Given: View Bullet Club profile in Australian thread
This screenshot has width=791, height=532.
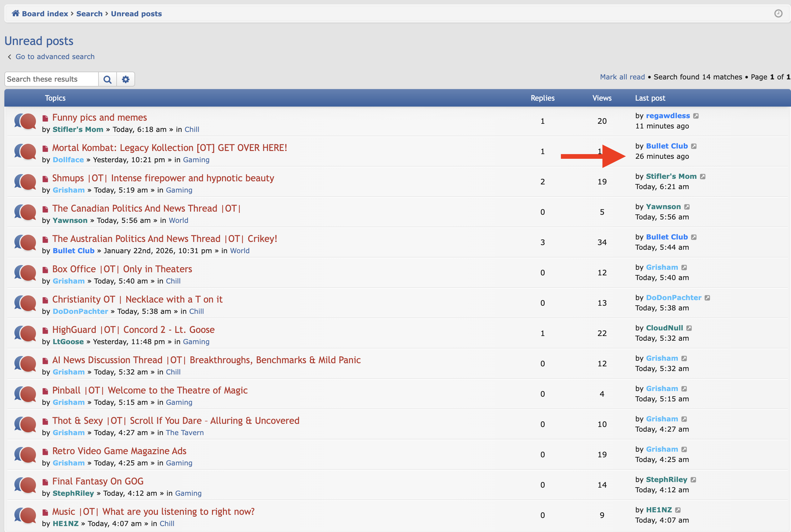Looking at the screenshot, I should (73, 251).
